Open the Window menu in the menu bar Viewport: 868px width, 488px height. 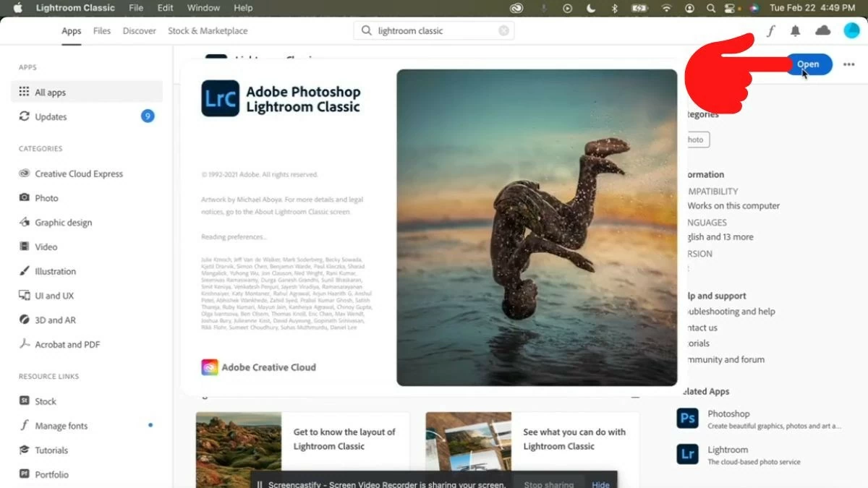[203, 8]
